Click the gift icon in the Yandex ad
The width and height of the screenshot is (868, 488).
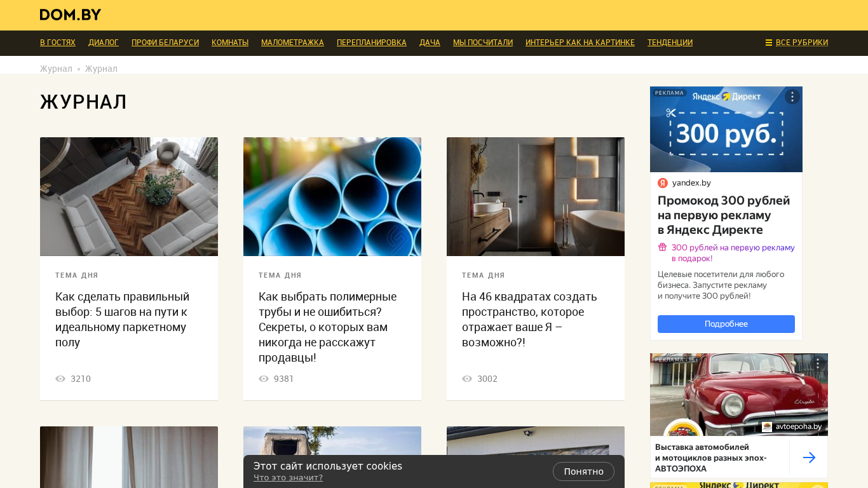(662, 247)
